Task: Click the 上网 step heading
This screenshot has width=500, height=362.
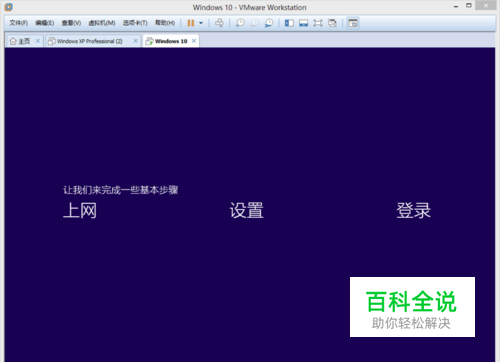Action: pos(80,210)
